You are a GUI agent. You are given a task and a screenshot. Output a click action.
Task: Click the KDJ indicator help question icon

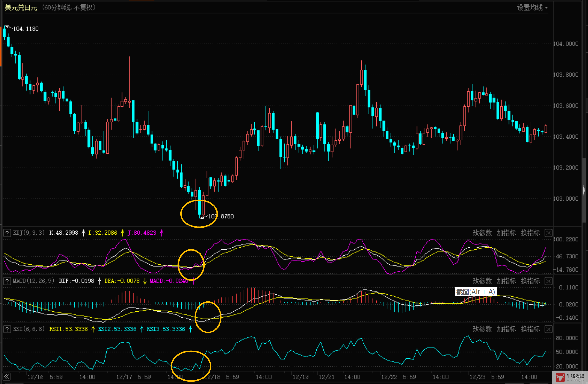pos(7,233)
